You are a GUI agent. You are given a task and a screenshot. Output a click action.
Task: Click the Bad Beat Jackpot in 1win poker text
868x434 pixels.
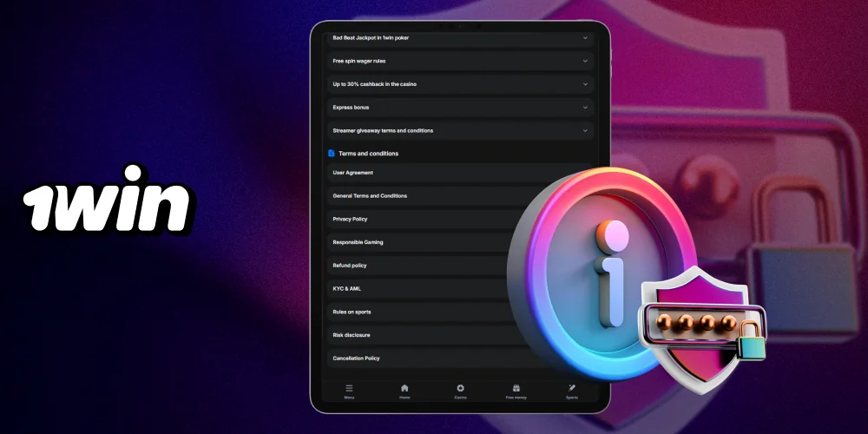[371, 37]
